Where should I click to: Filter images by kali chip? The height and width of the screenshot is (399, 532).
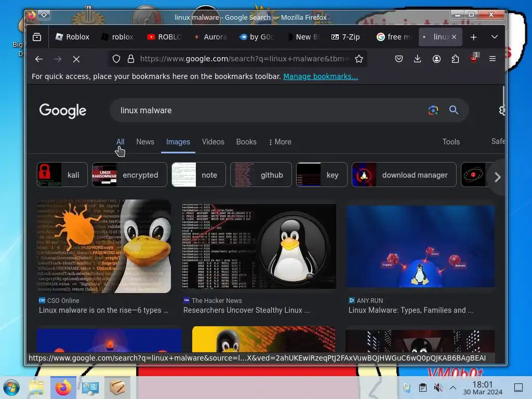pos(62,175)
